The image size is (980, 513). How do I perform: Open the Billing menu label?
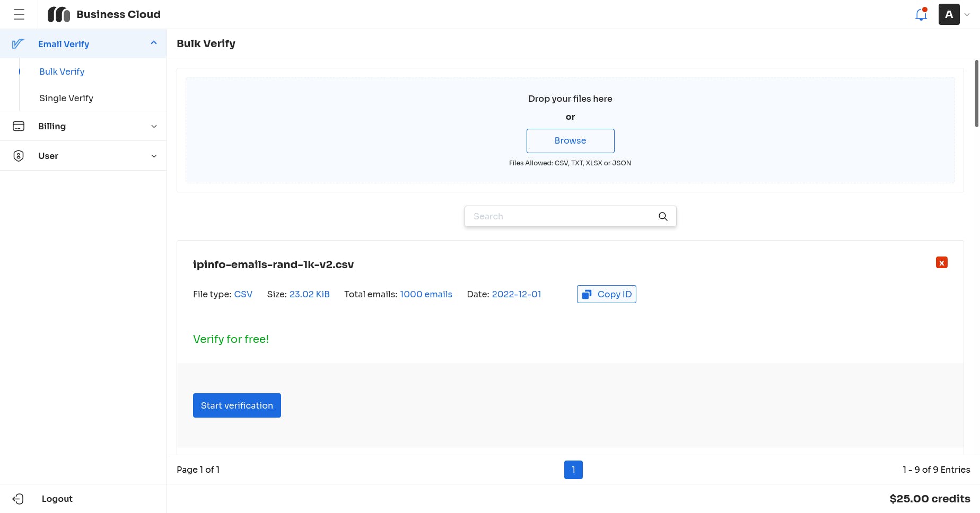[52, 126]
